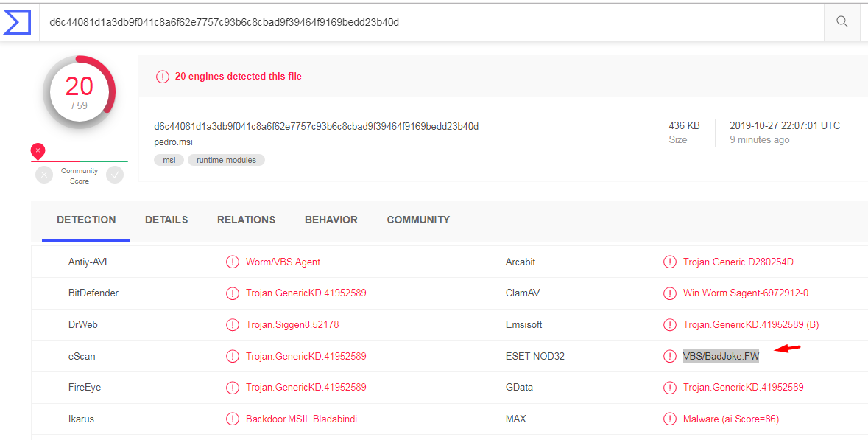Image resolution: width=868 pixels, height=440 pixels.
Task: Click the warning icon next to VBS/BadJoke.FW
Action: [x=670, y=357]
